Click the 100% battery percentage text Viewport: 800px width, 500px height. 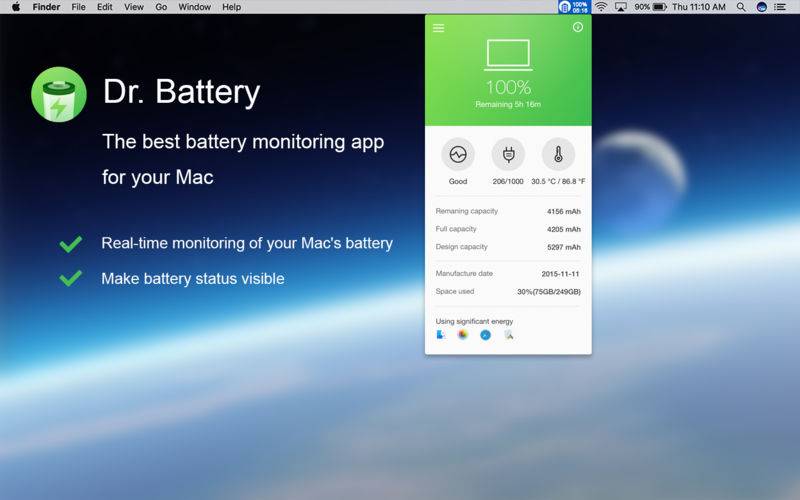[508, 88]
